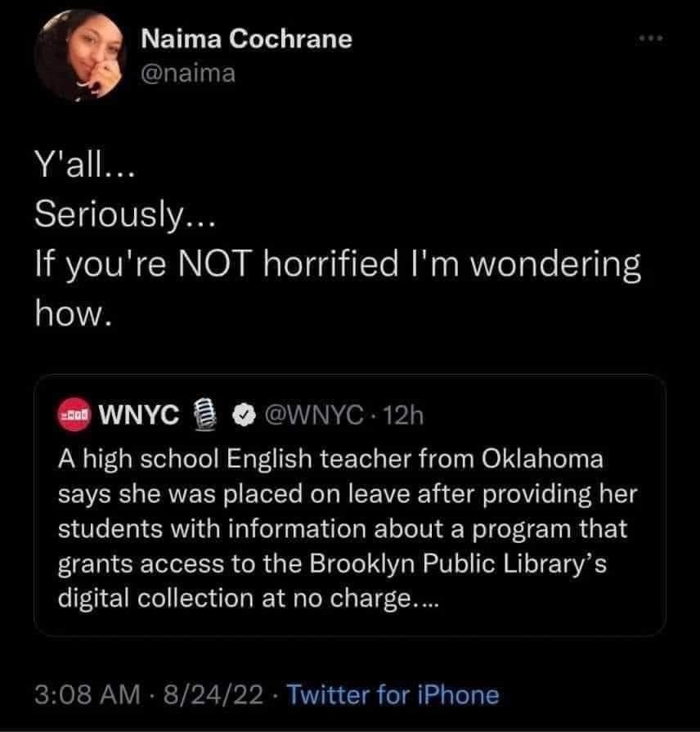The width and height of the screenshot is (700, 732).
Task: Open the three-dot more options menu
Action: (x=651, y=40)
